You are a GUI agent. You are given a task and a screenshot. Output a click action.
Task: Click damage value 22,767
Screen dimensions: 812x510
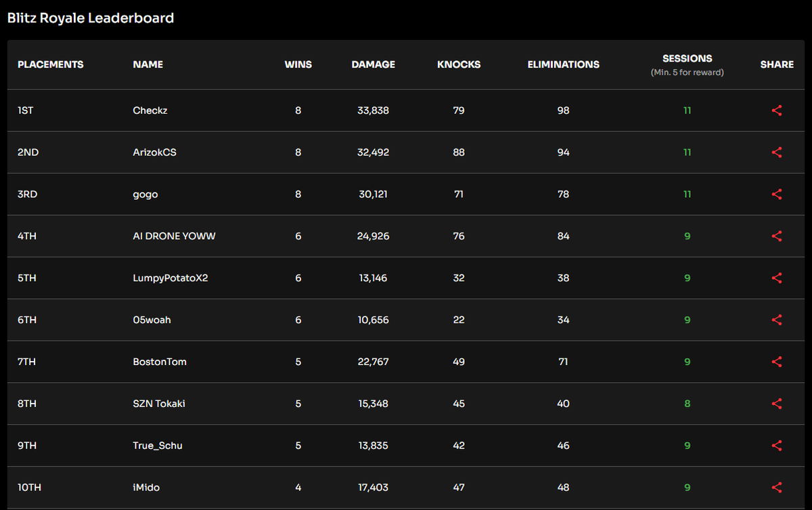coord(374,362)
